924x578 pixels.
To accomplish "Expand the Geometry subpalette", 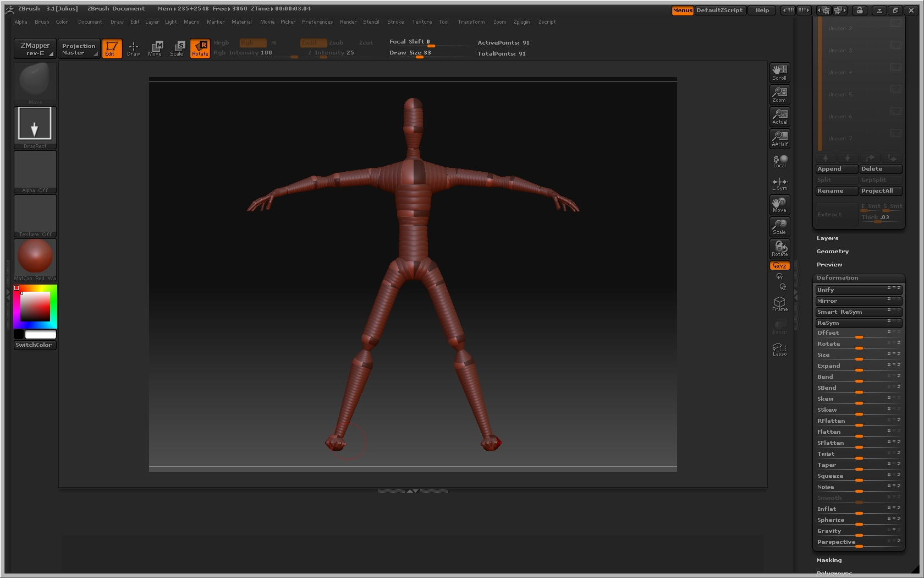I will [832, 252].
